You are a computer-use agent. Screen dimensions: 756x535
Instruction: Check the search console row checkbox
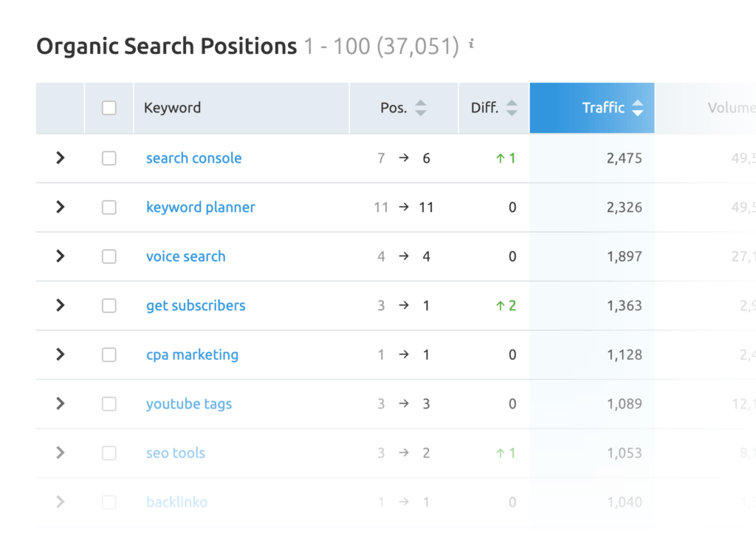click(109, 157)
